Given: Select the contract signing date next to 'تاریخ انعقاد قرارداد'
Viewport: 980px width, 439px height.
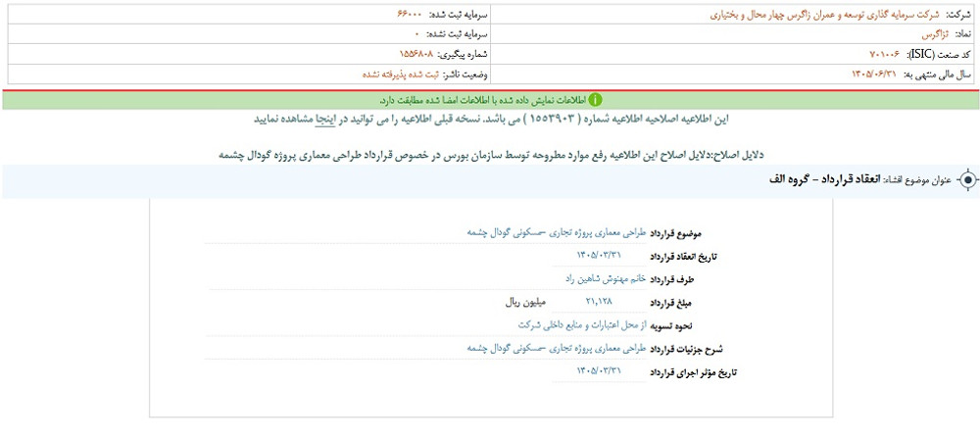Looking at the screenshot, I should 600,255.
